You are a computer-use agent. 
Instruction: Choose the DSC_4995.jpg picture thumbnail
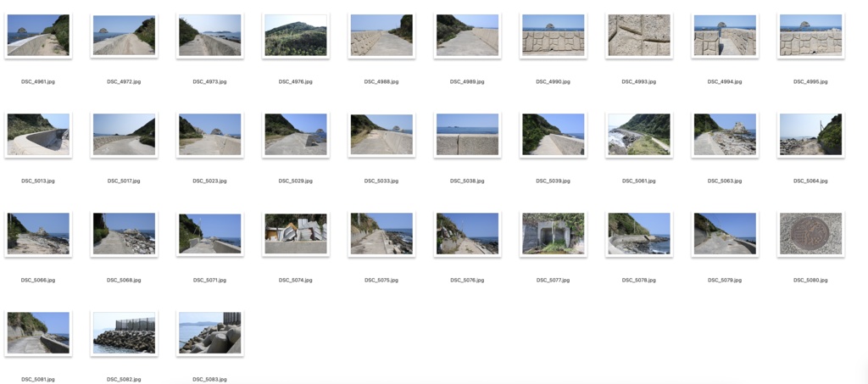click(810, 36)
